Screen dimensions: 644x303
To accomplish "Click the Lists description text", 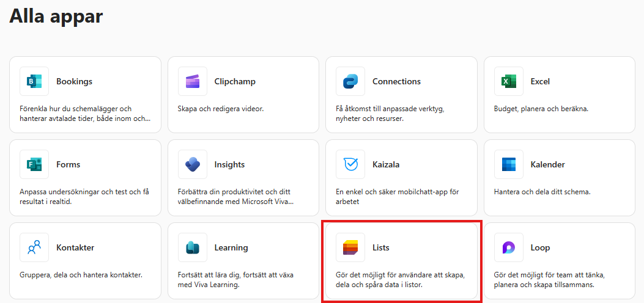I will point(400,280).
